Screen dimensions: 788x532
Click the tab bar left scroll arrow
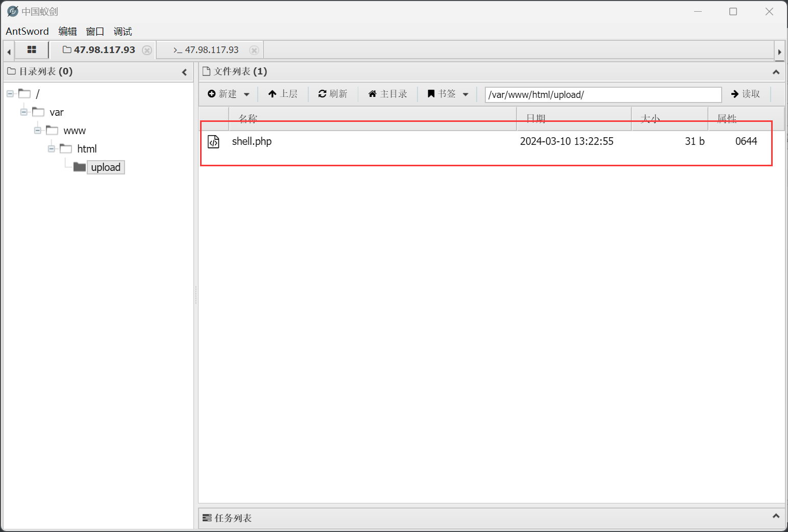pyautogui.click(x=9, y=52)
